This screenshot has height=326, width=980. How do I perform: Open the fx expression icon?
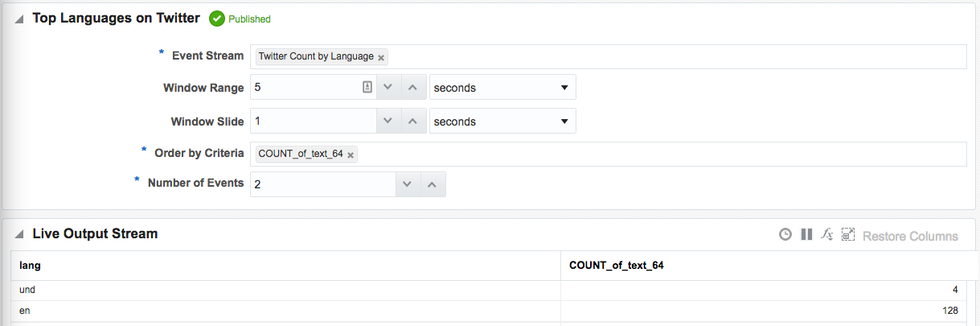tap(826, 234)
